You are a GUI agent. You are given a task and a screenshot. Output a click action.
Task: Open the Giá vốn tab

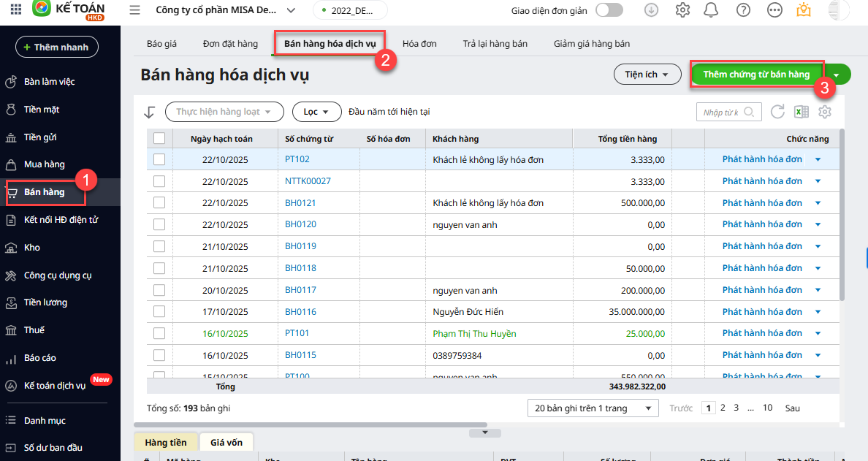pos(226,442)
